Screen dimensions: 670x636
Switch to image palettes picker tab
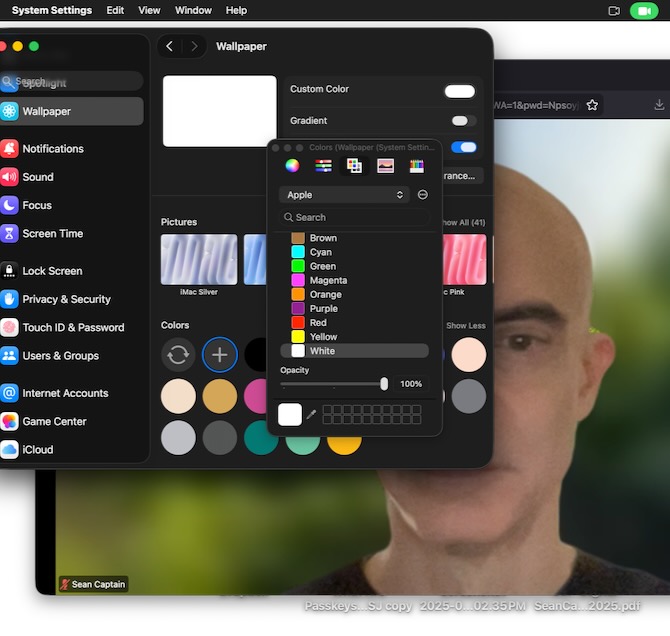385,166
